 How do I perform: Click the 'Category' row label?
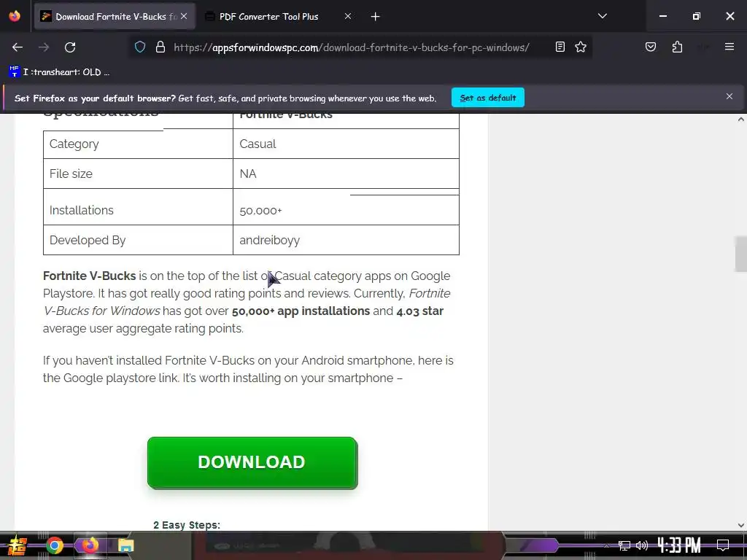pyautogui.click(x=74, y=144)
